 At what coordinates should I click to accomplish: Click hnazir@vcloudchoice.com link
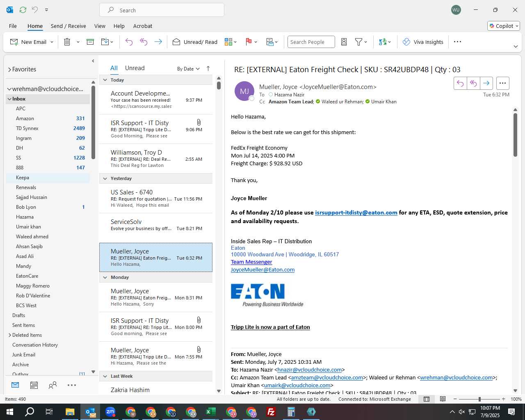coord(310,370)
